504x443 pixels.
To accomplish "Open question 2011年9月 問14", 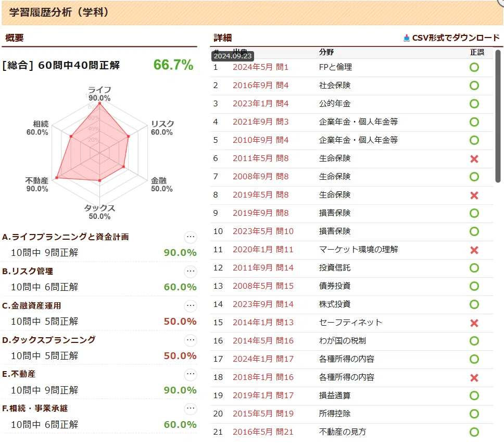I will coord(263,268).
